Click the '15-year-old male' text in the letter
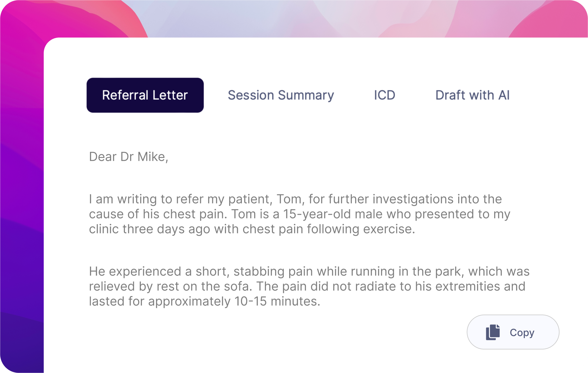588x373 pixels. click(x=321, y=214)
